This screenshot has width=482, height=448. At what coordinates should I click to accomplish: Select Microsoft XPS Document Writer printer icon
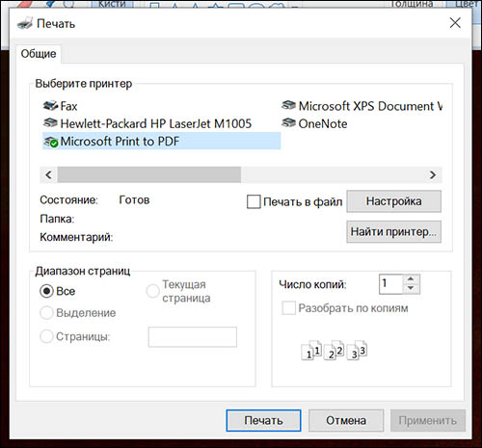pos(288,105)
